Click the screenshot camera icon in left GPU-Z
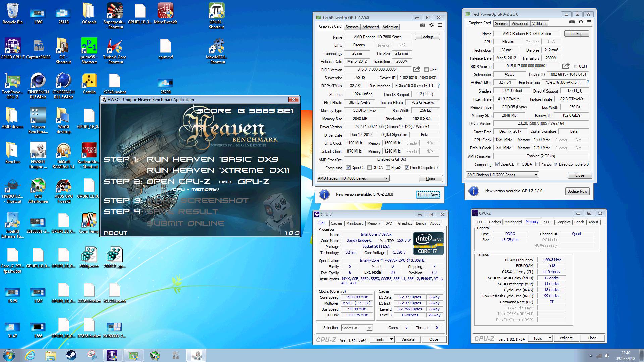Image resolution: width=644 pixels, height=362 pixels. tap(423, 25)
